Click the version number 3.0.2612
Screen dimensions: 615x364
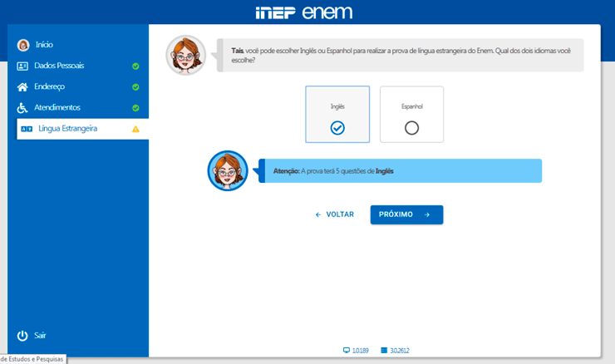(x=399, y=351)
